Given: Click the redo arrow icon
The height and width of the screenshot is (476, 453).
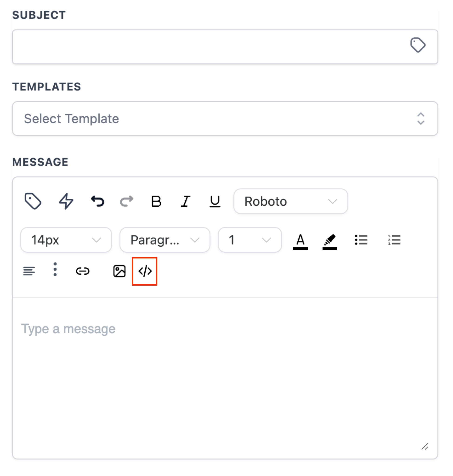Looking at the screenshot, I should tap(127, 201).
